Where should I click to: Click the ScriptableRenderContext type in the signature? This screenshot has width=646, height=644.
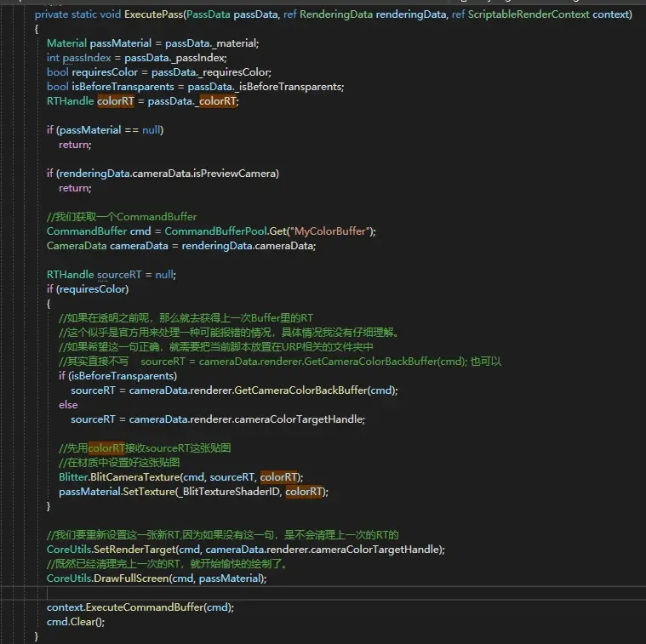[529, 14]
